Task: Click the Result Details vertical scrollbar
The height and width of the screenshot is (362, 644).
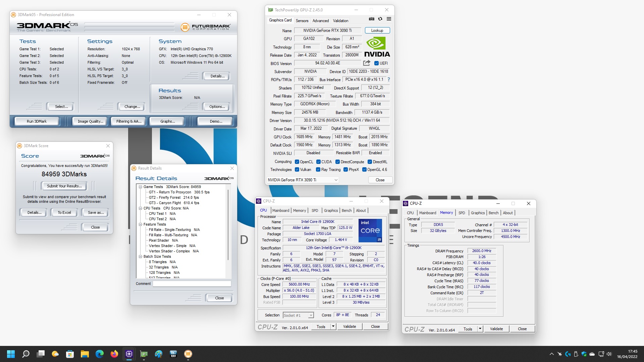Action: pyautogui.click(x=228, y=225)
